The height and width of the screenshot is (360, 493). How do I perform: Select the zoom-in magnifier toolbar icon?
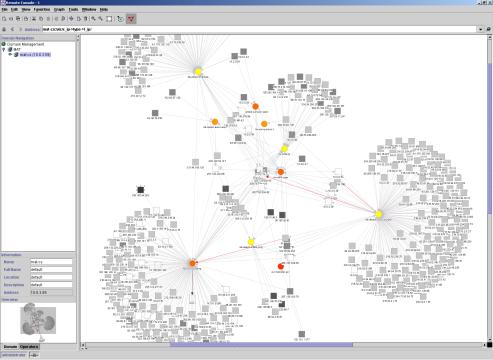[93, 19]
